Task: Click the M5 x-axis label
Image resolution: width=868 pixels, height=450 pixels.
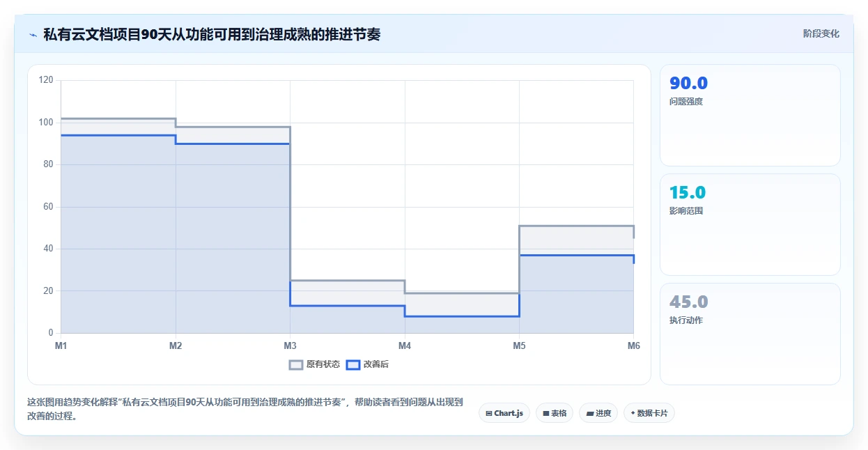Action: point(519,346)
